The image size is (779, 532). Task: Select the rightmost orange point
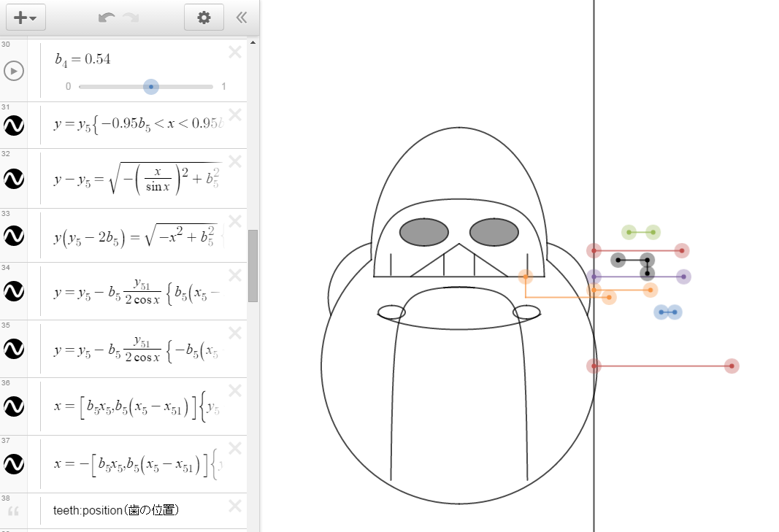(x=651, y=290)
